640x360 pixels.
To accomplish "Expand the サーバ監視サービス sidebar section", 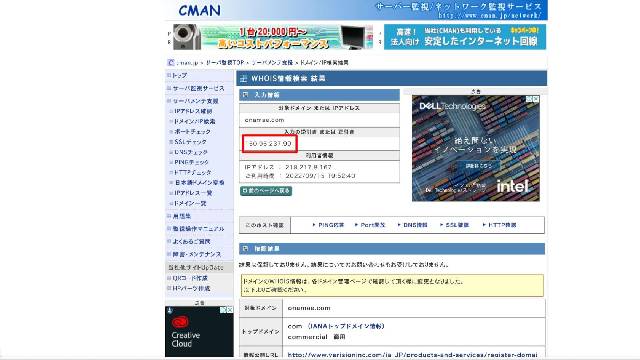I will (198, 88).
